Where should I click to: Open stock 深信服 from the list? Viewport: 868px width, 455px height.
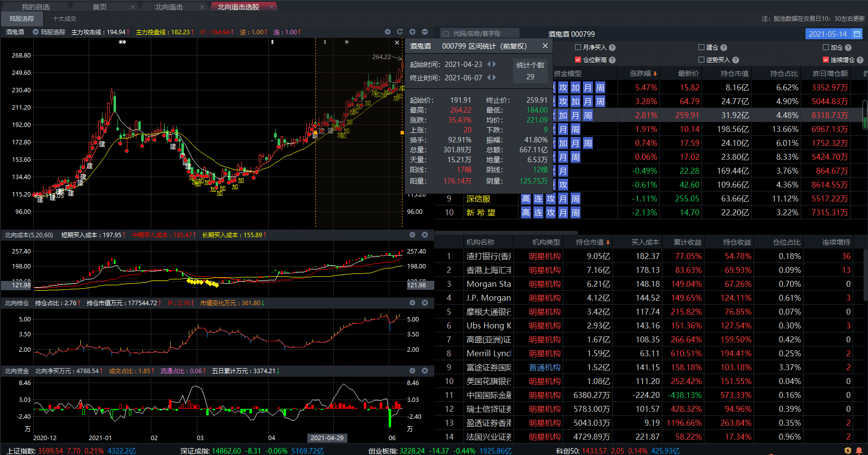(x=478, y=199)
